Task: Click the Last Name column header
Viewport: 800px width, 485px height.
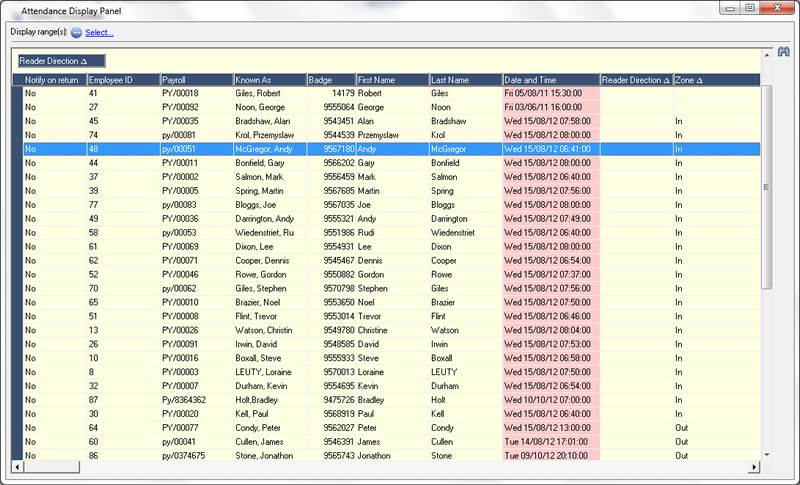Action: coord(465,80)
